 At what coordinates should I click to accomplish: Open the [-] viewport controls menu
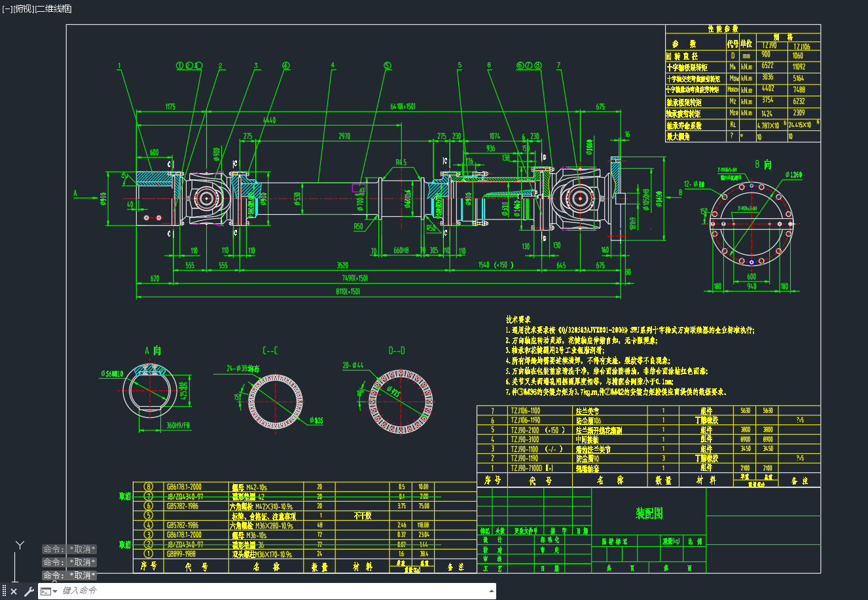click(x=7, y=9)
